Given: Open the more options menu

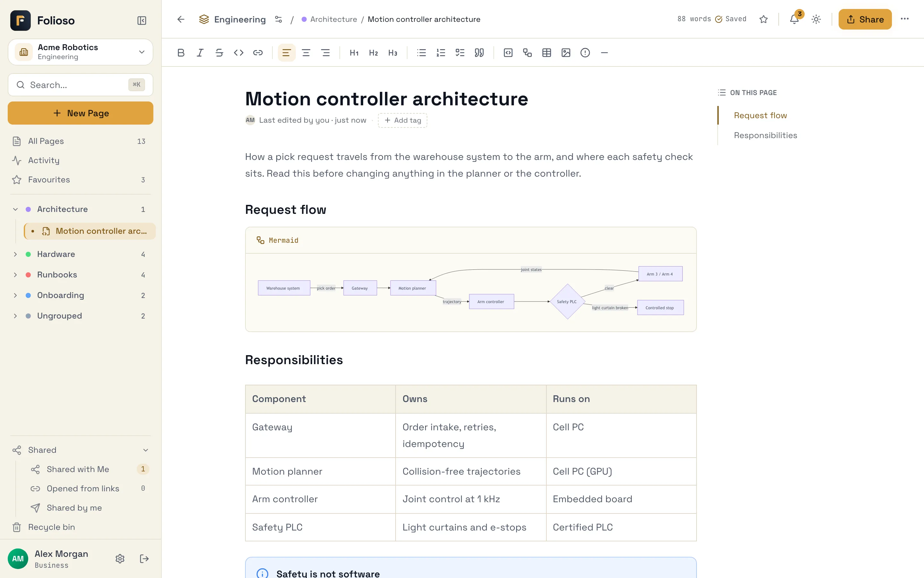Looking at the screenshot, I should 904,19.
